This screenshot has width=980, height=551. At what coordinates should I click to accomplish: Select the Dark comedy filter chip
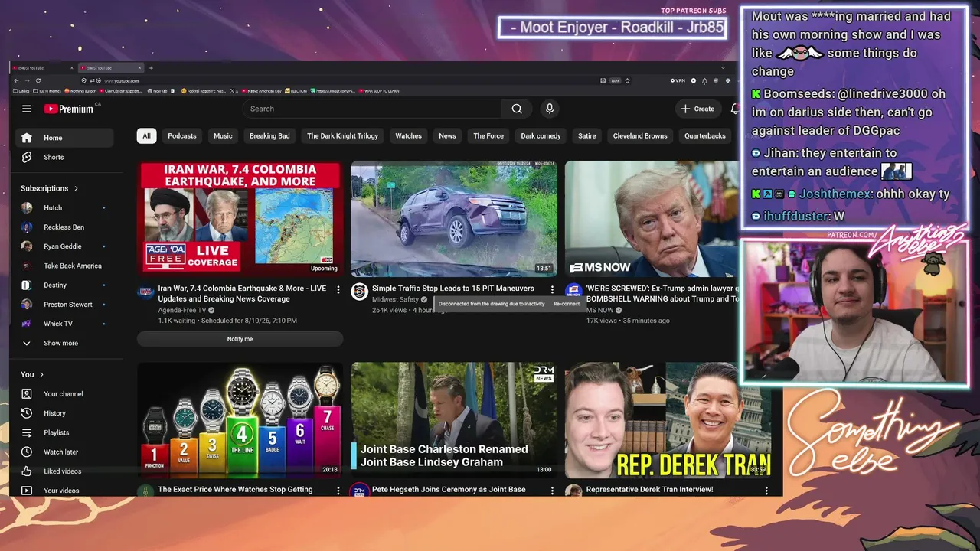click(541, 136)
